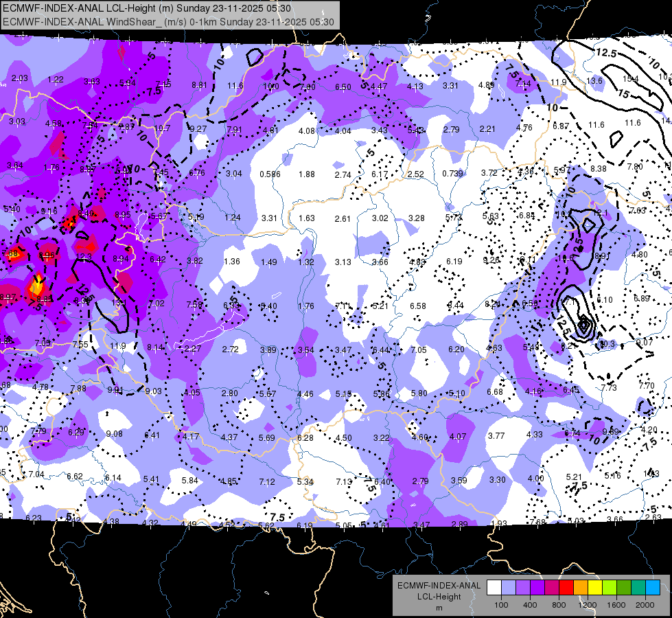Screen dimensions: 672x618
Task: Click the wind shear value 10.7
Action: (x=163, y=128)
